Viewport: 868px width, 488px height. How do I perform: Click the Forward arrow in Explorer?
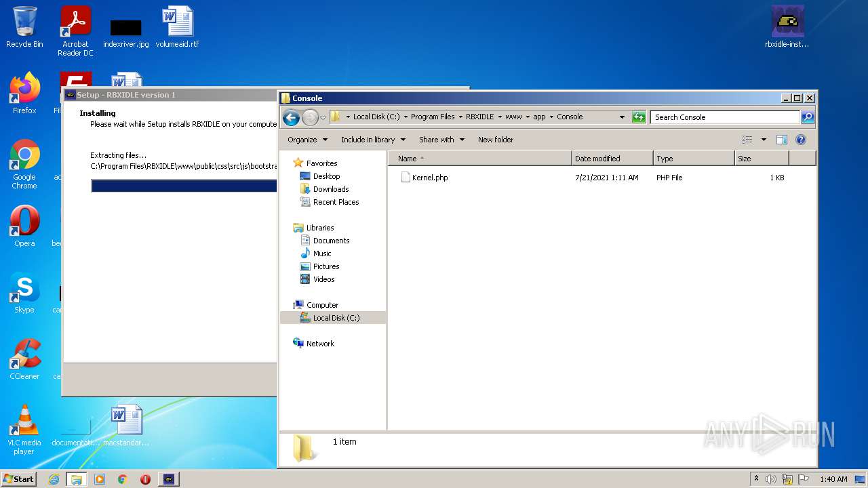tap(310, 117)
